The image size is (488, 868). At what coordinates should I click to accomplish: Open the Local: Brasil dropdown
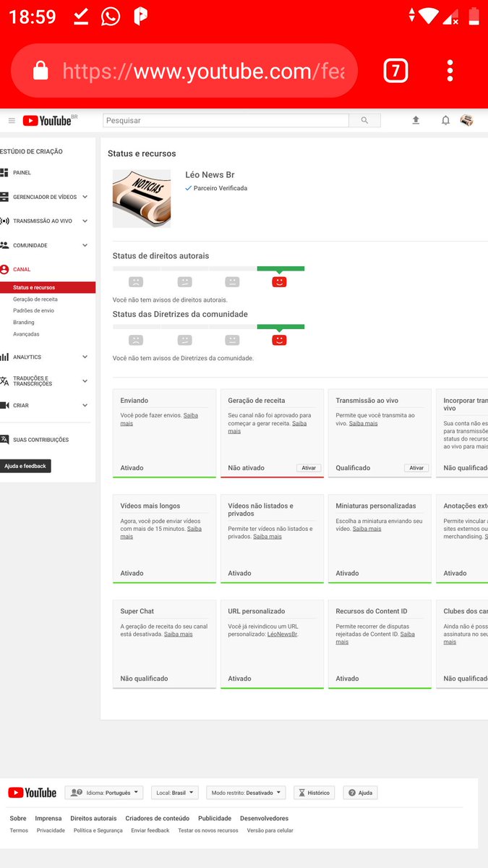click(x=175, y=793)
